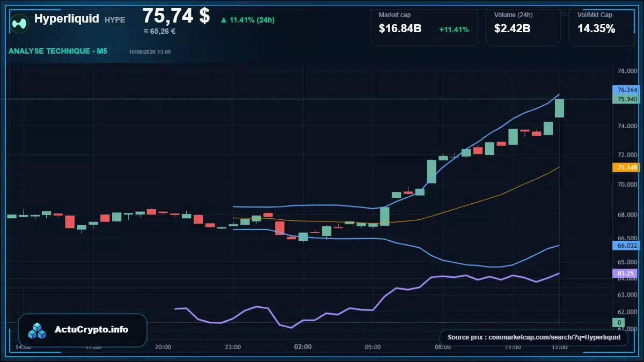Viewport: 644px width, 362px height.
Task: Click the HYPE ticker label
Action: tap(115, 20)
